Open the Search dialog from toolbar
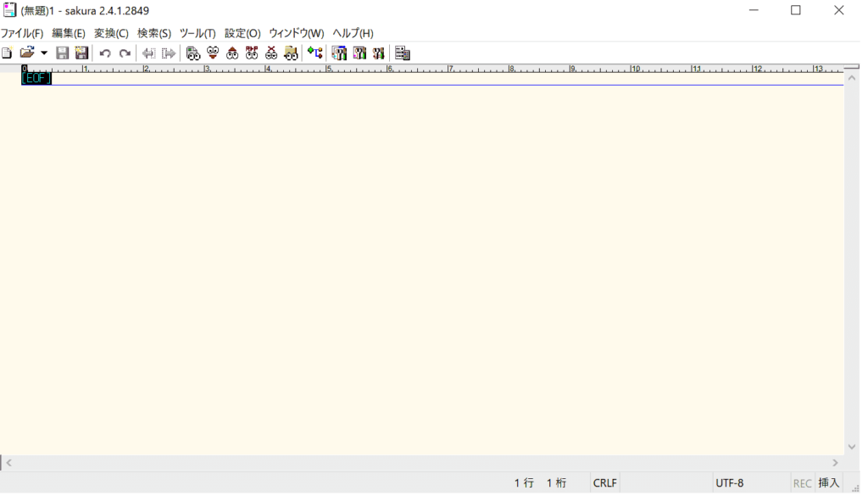 pyautogui.click(x=192, y=53)
